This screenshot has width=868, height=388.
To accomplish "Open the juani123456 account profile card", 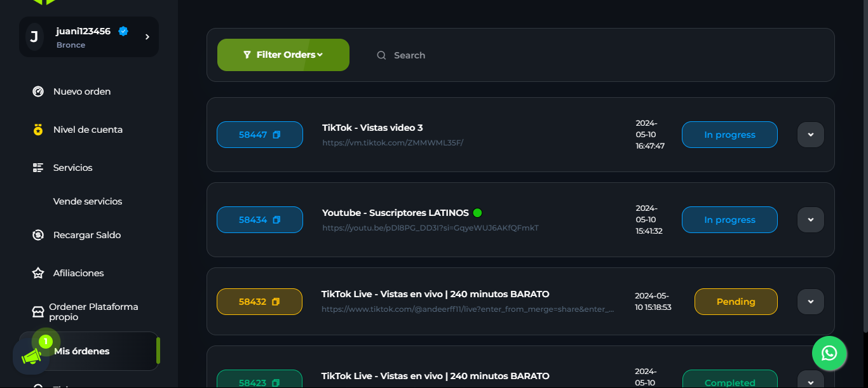I will [89, 37].
